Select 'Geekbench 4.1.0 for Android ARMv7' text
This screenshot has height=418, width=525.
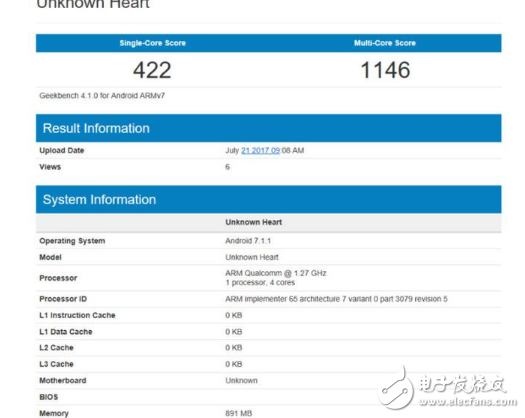pos(102,96)
